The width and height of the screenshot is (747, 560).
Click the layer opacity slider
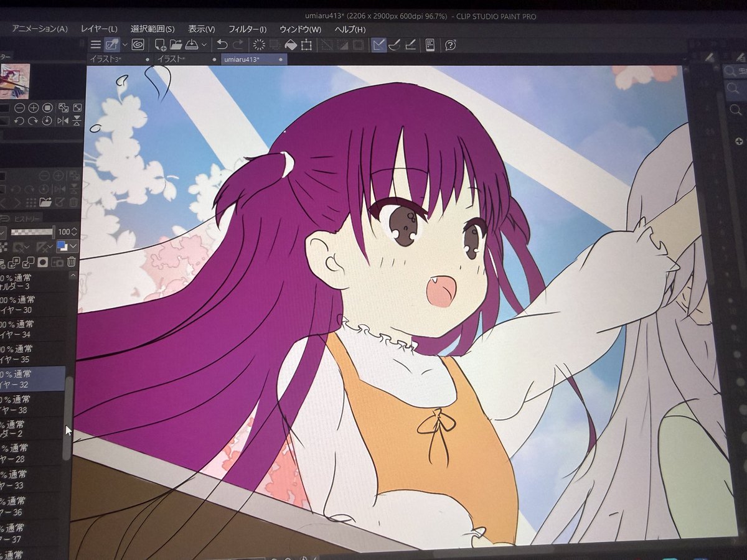click(32, 232)
